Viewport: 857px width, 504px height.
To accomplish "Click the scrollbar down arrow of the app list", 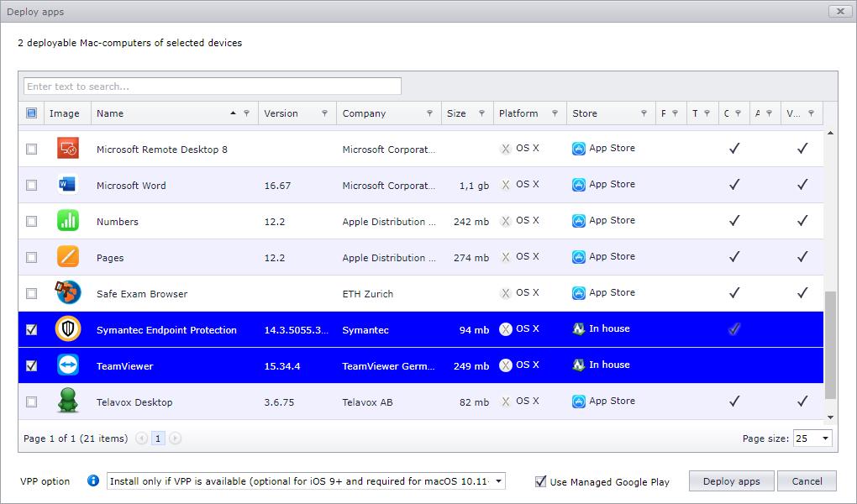I will (x=830, y=417).
